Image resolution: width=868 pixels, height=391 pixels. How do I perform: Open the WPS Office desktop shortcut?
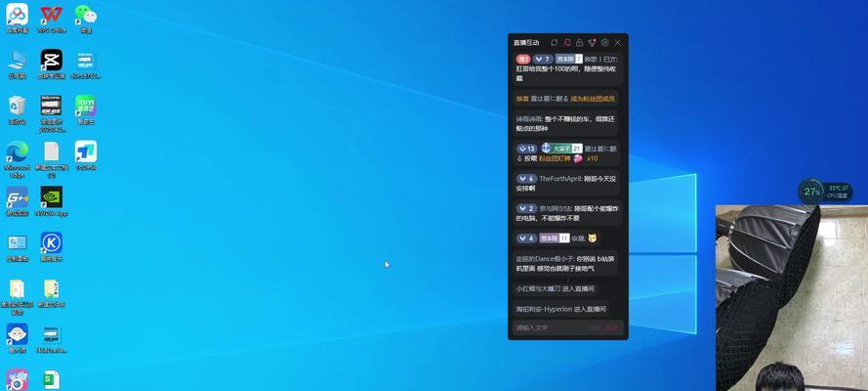pos(52,19)
